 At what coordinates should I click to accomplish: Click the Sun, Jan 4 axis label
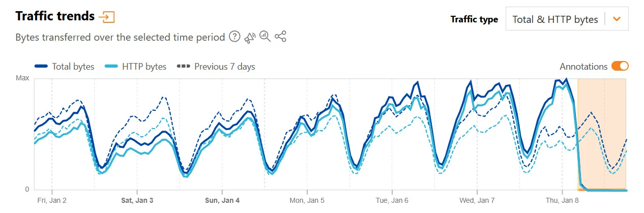tap(222, 200)
